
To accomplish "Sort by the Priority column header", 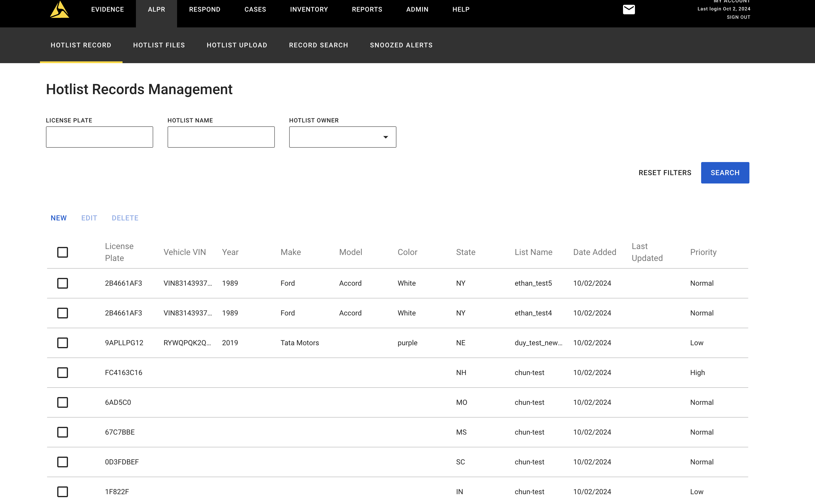I will (x=703, y=252).
